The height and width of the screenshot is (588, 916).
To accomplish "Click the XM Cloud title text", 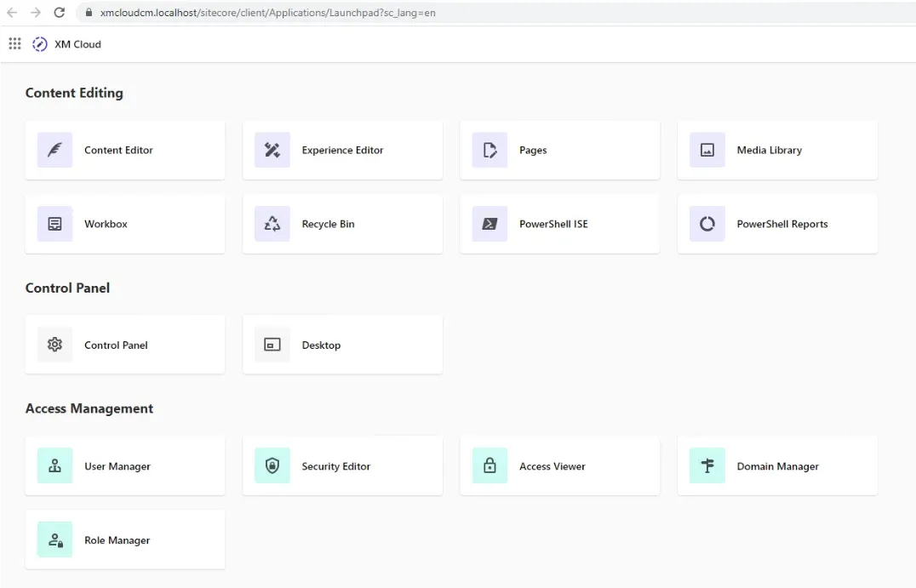I will tap(77, 44).
